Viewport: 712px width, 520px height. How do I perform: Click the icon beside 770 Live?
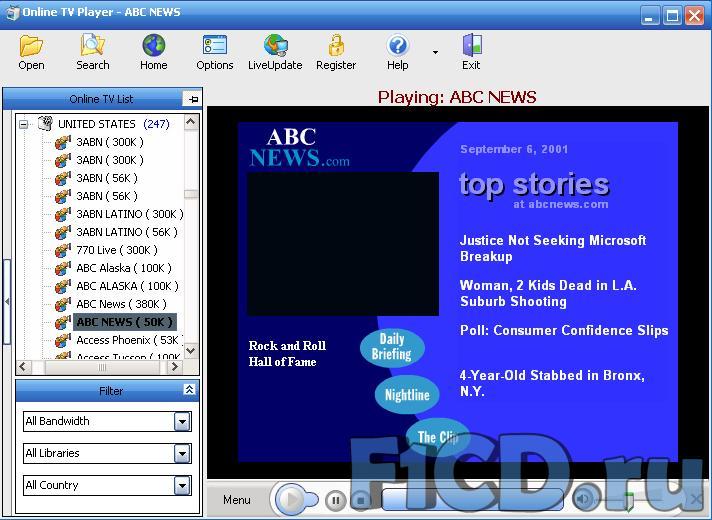(63, 250)
